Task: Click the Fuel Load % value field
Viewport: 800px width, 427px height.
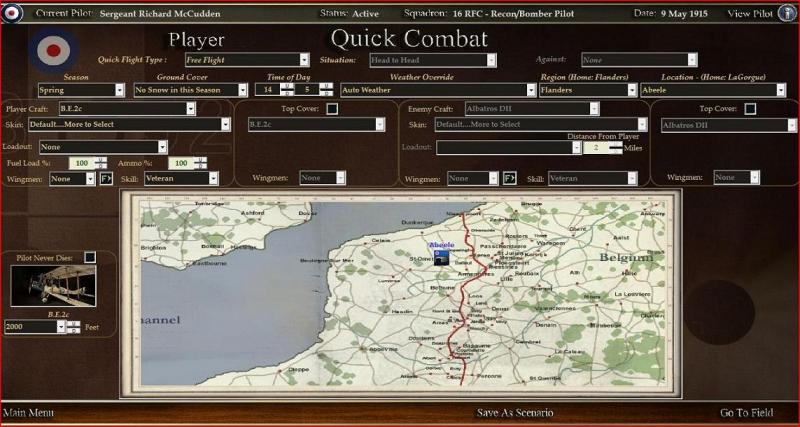Action: (x=82, y=163)
